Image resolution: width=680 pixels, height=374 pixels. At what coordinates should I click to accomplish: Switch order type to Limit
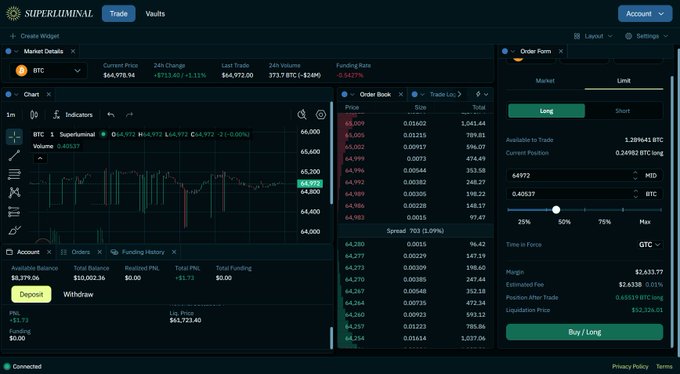[x=624, y=81]
